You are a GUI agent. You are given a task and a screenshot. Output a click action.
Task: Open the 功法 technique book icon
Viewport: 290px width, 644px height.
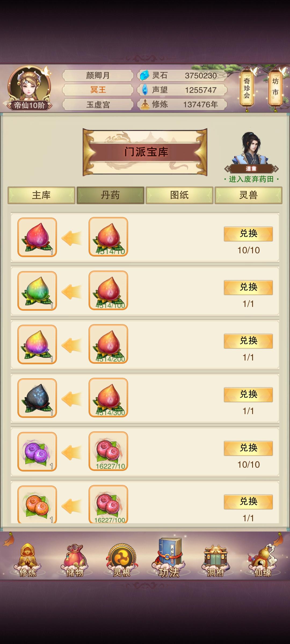click(x=169, y=558)
